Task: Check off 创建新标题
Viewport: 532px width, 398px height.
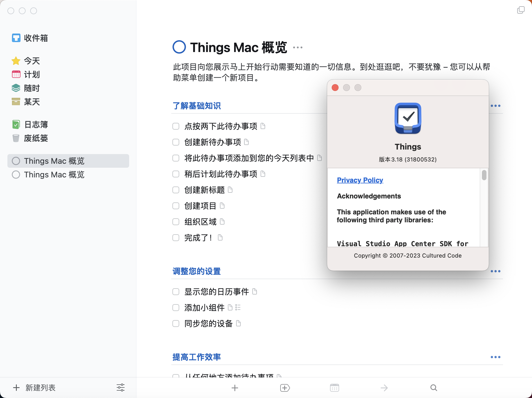Action: pyautogui.click(x=176, y=190)
